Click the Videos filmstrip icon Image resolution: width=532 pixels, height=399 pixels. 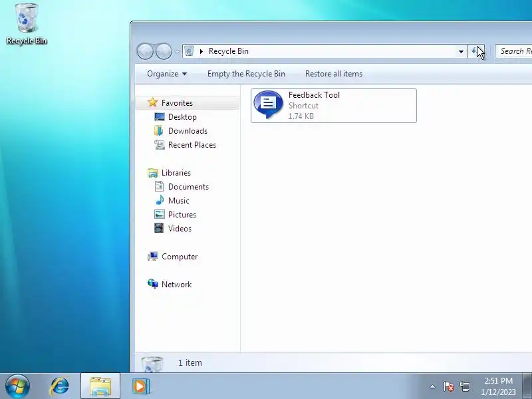click(159, 228)
